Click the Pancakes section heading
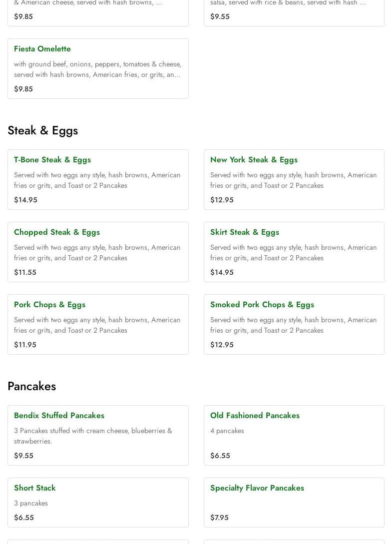The image size is (392, 544). (32, 386)
